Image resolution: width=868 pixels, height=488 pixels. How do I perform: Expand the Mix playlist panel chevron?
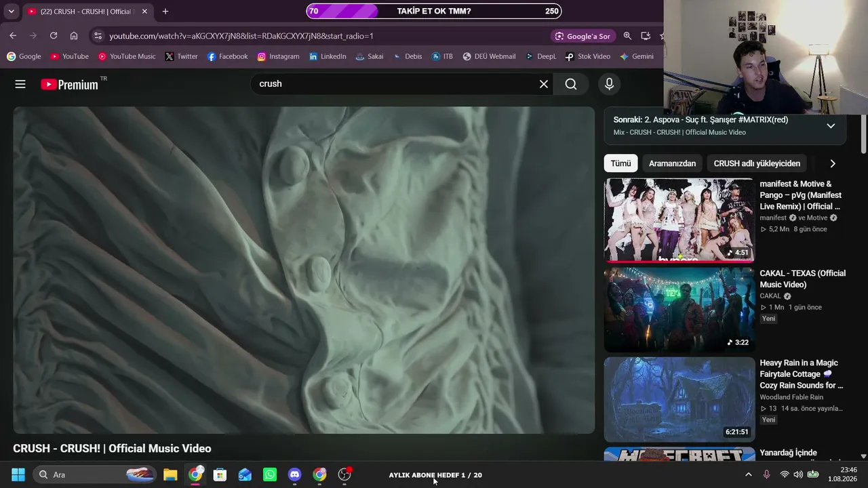click(x=831, y=126)
